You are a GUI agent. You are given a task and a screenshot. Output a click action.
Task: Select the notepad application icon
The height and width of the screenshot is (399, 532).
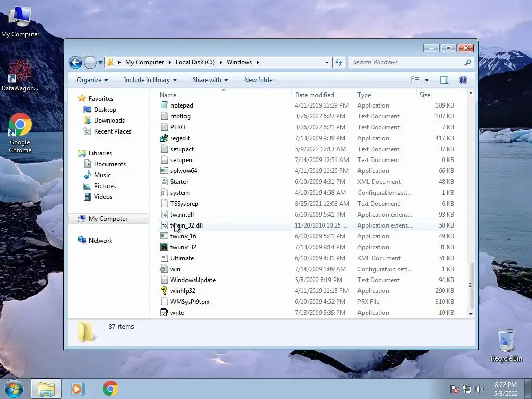coord(164,105)
